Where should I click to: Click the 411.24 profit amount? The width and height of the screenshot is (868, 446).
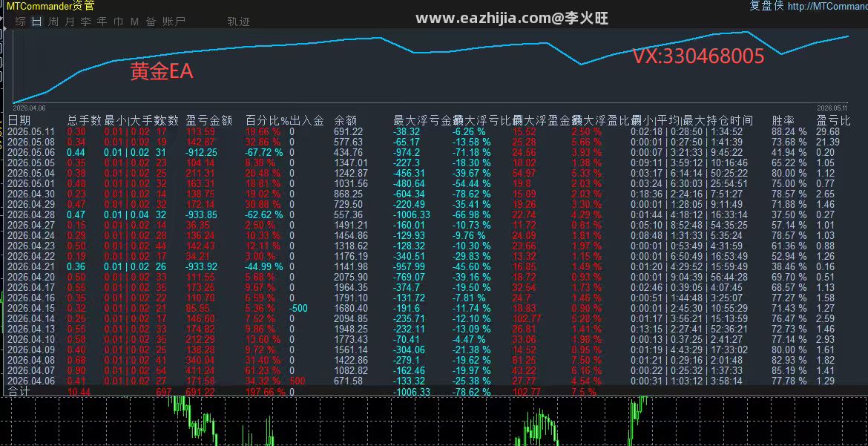(200, 370)
